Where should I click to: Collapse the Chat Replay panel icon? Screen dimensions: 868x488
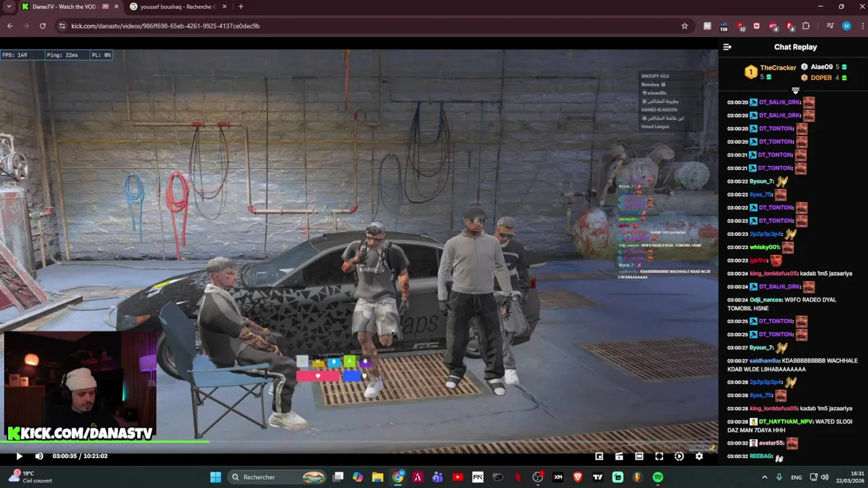727,47
